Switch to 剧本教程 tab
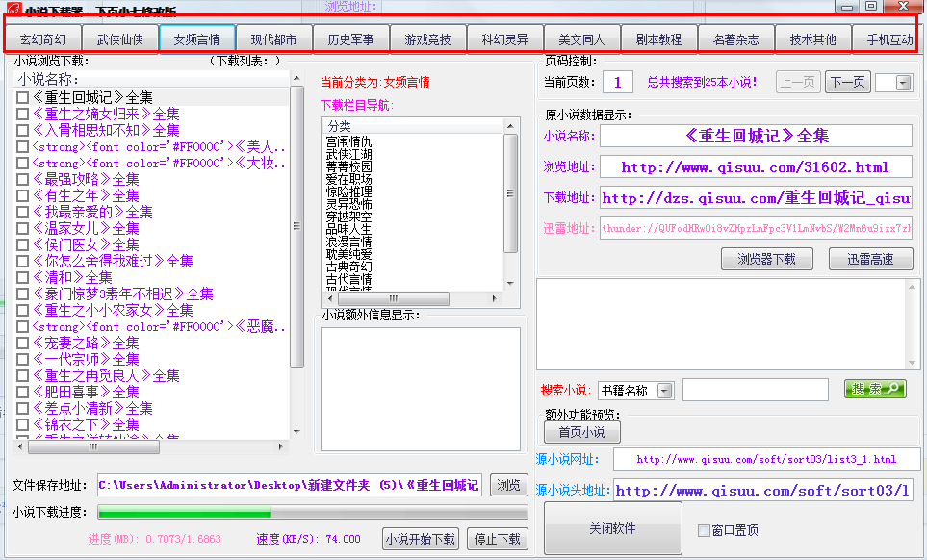 tap(658, 39)
